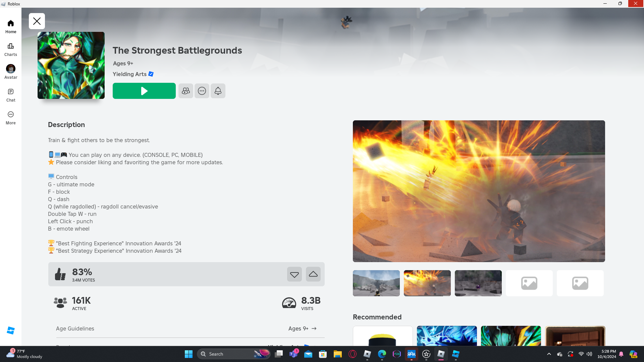644x362 pixels.
Task: Open the clock showing 5:28 PM
Action: [607, 354]
